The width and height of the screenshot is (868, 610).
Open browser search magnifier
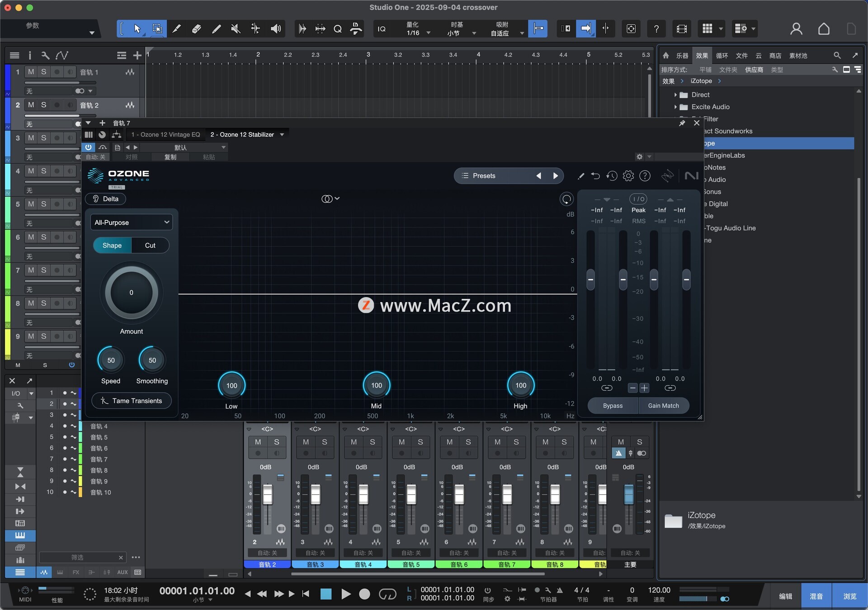pos(837,55)
